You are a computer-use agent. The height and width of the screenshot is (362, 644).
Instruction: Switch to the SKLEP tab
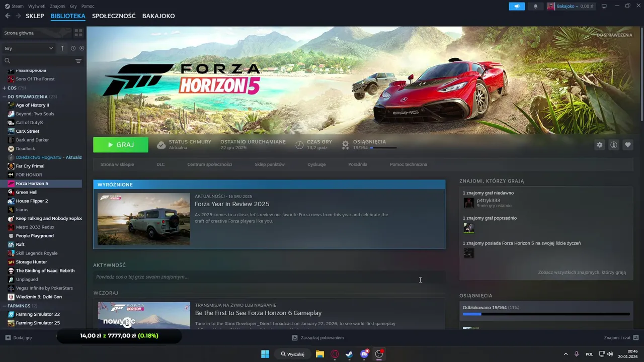coord(35,16)
